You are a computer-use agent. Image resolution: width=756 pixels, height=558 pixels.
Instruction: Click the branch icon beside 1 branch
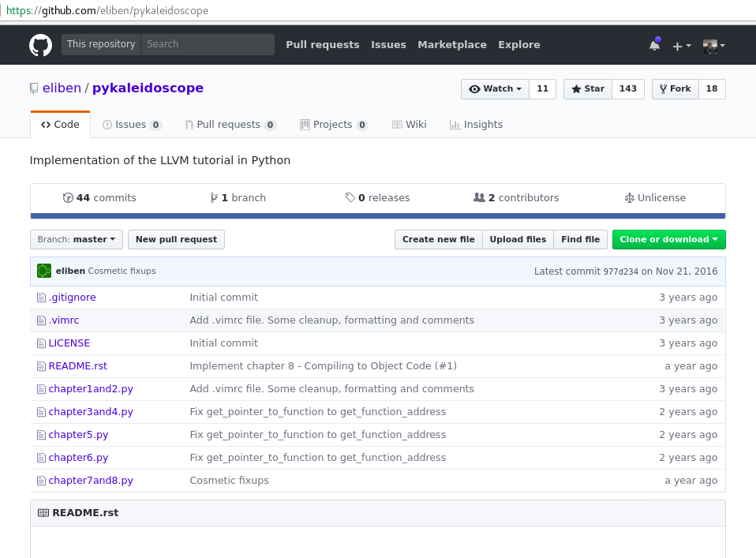click(214, 198)
